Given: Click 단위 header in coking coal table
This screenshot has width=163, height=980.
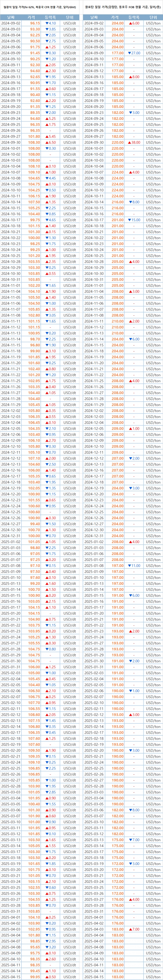Looking at the screenshot, I should tap(153, 18).
